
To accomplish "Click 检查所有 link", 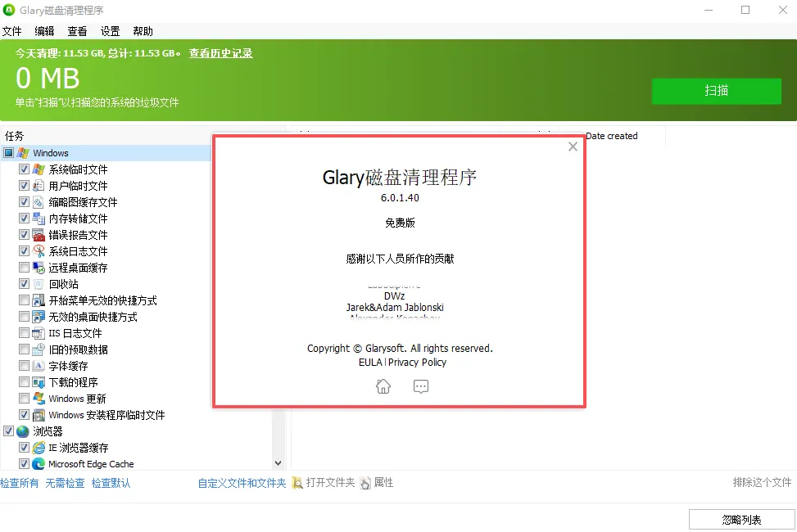I will coord(20,483).
